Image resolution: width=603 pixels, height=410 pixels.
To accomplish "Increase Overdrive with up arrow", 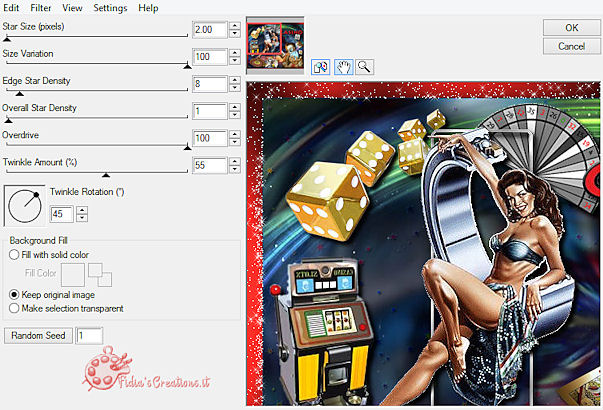I will coord(235,134).
